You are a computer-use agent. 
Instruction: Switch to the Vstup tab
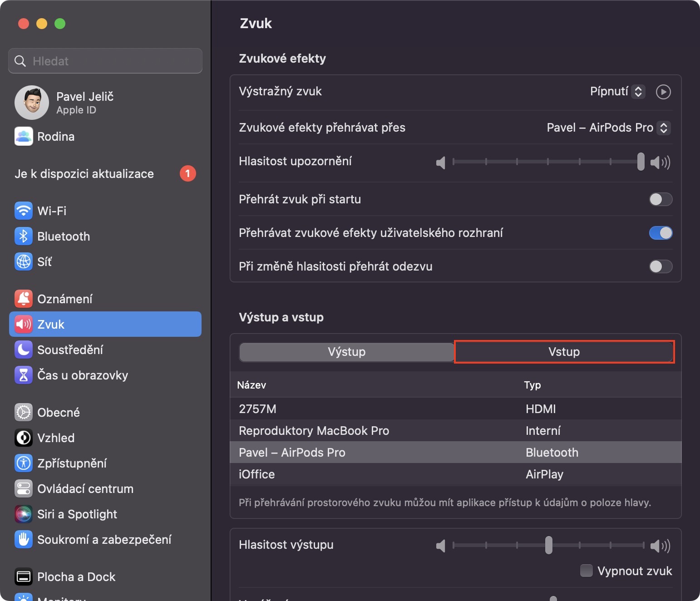(x=564, y=352)
